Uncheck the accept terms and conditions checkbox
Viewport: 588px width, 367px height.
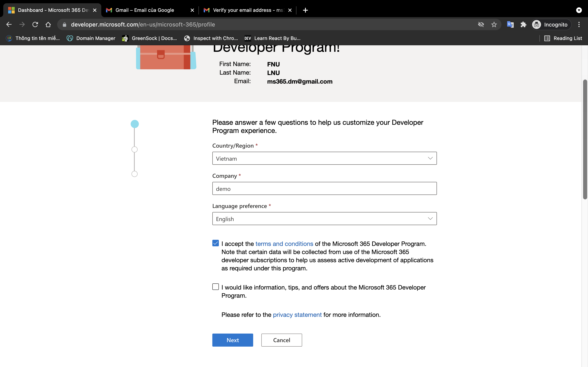(216, 243)
